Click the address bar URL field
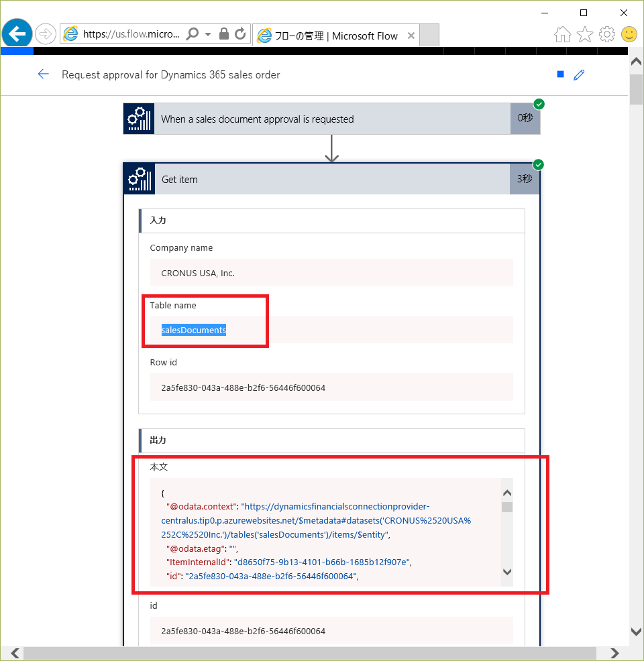The width and height of the screenshot is (644, 661). coord(131,34)
